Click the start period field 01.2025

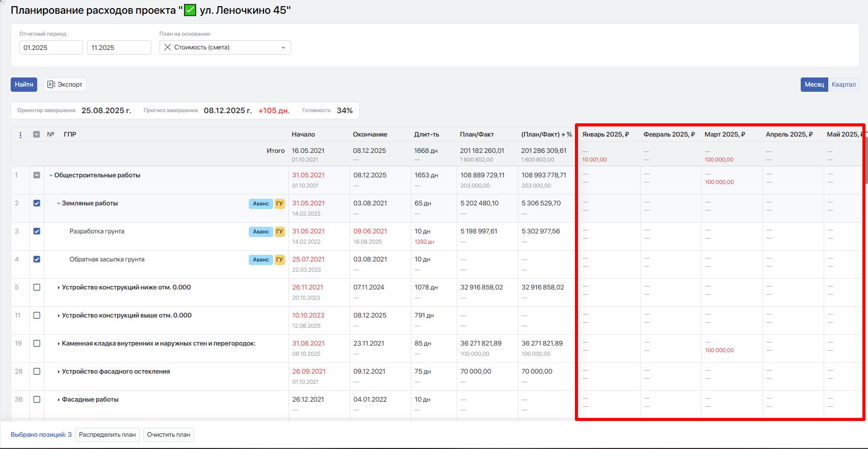pyautogui.click(x=51, y=47)
